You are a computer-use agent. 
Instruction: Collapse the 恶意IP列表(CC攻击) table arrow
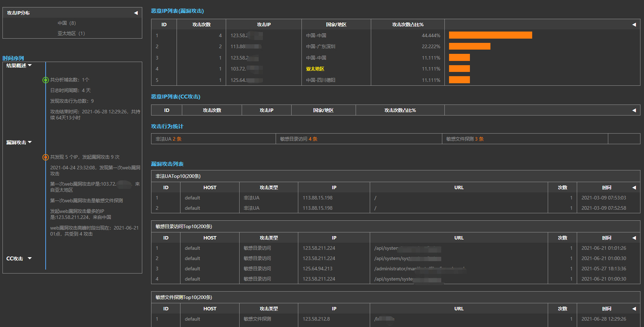(x=634, y=110)
